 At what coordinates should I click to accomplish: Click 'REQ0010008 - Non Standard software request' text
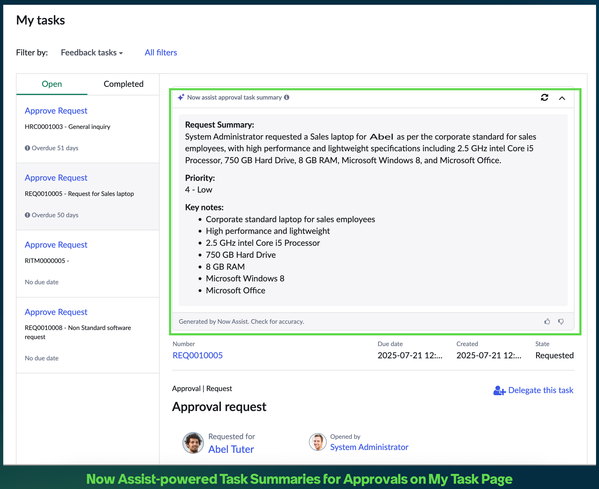(78, 332)
